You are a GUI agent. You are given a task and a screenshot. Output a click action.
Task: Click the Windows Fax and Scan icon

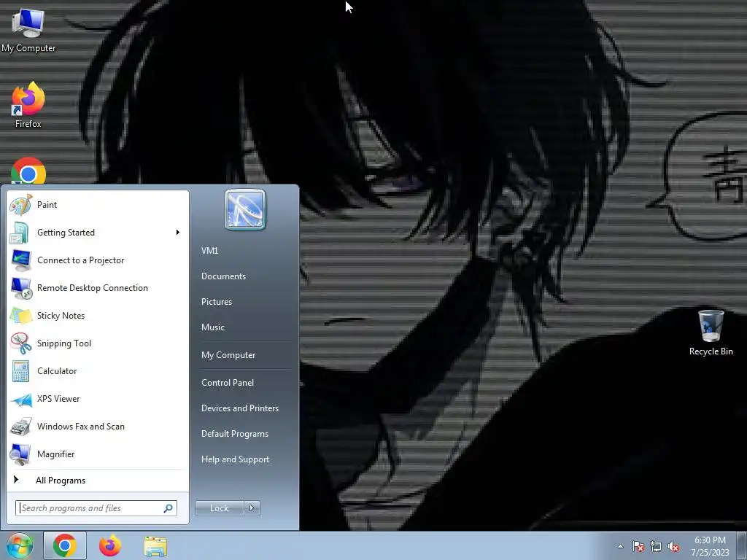(x=21, y=427)
